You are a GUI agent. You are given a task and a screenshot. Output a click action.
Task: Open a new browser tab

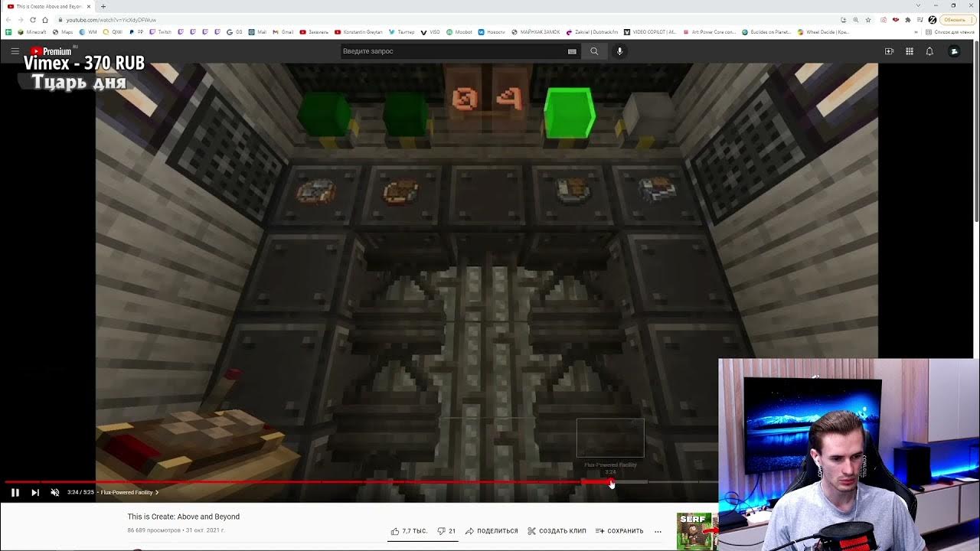pyautogui.click(x=103, y=7)
